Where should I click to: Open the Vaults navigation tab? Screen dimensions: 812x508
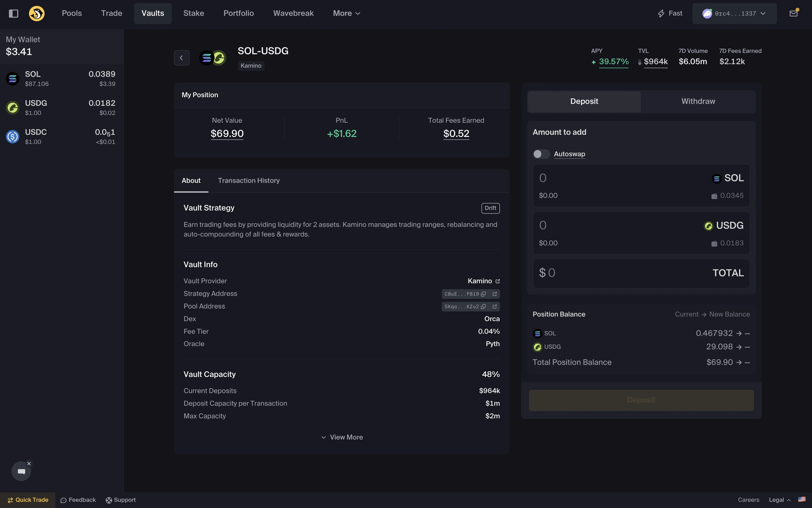click(153, 13)
